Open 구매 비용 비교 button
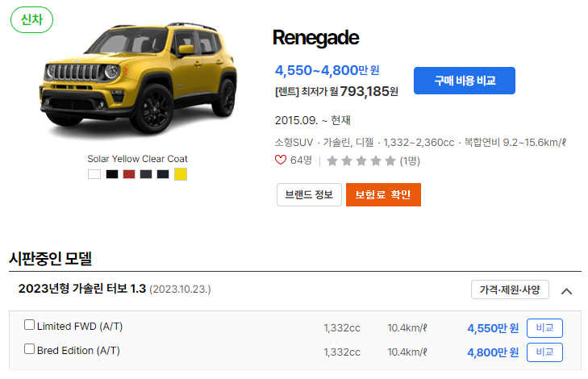 click(x=465, y=81)
